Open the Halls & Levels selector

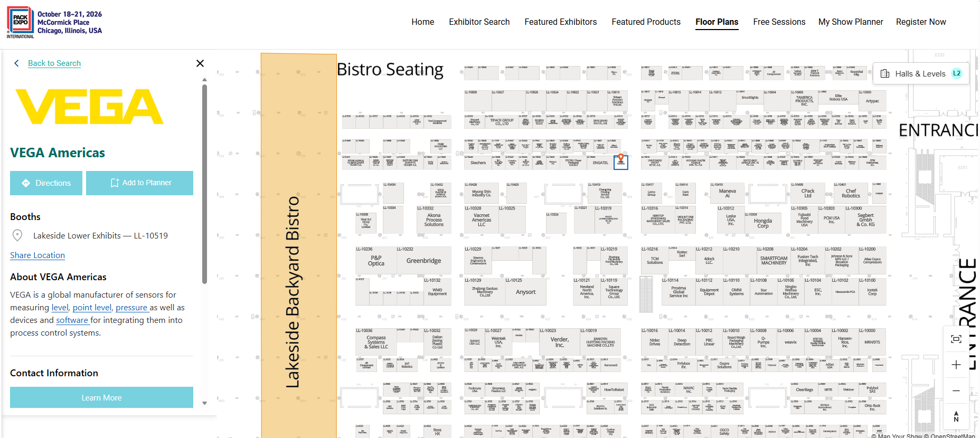click(921, 74)
